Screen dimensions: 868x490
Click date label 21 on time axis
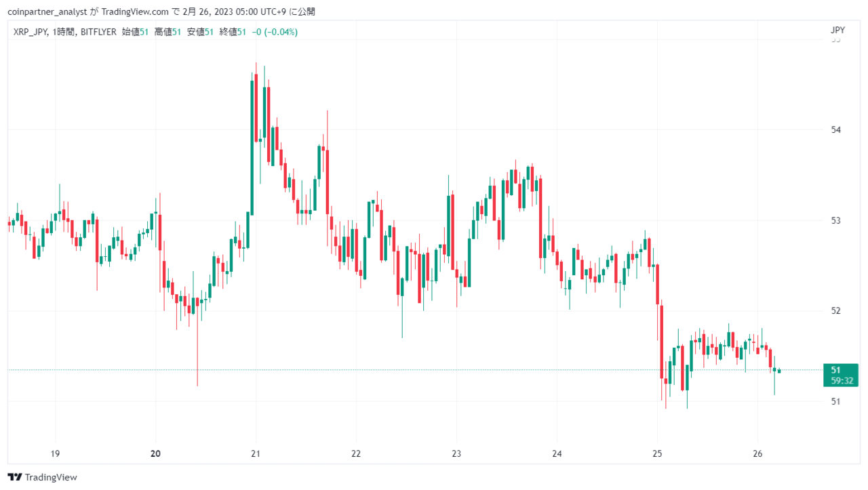click(256, 454)
